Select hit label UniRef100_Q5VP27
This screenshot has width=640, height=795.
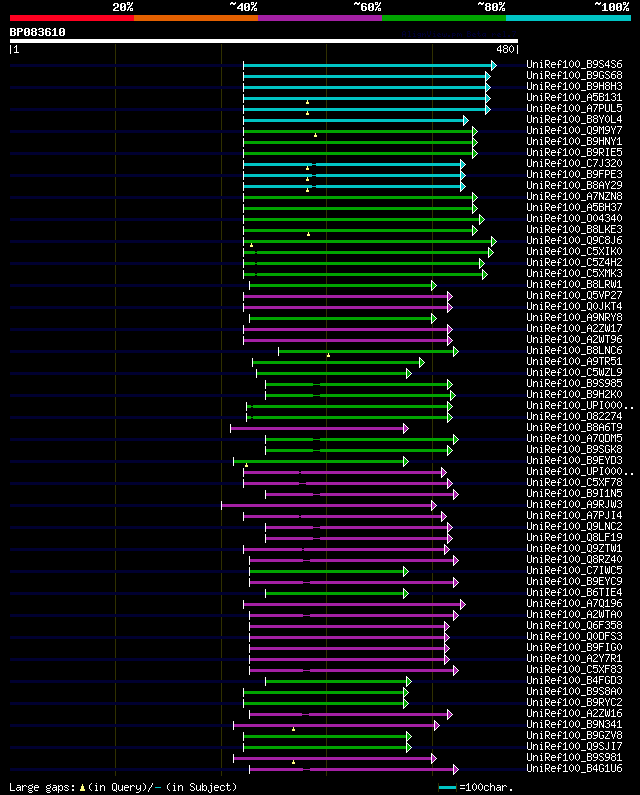(574, 296)
